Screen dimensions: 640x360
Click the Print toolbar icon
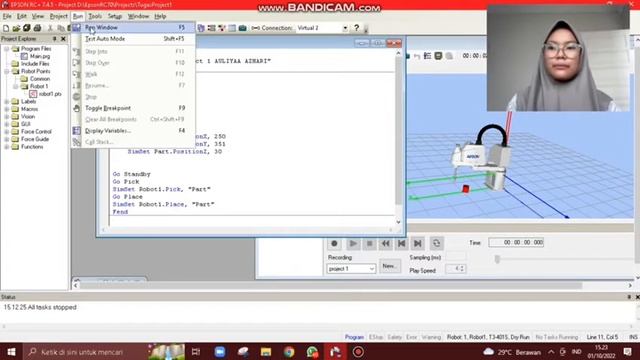pyautogui.click(x=37, y=28)
